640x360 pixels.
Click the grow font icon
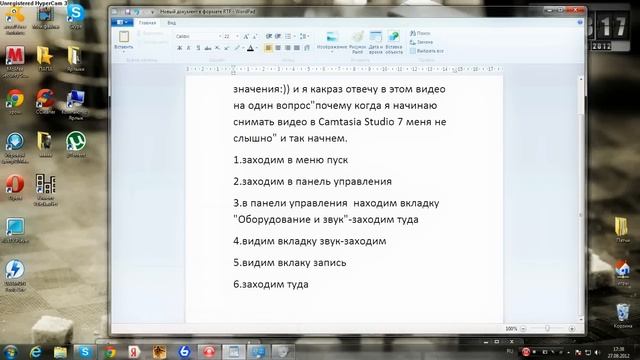click(x=246, y=36)
